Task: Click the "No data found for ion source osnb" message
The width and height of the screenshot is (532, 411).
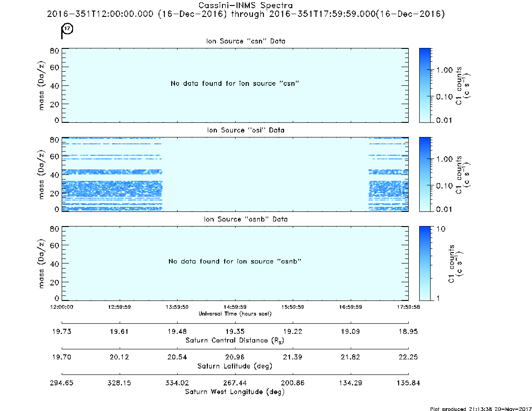Action: [x=235, y=261]
